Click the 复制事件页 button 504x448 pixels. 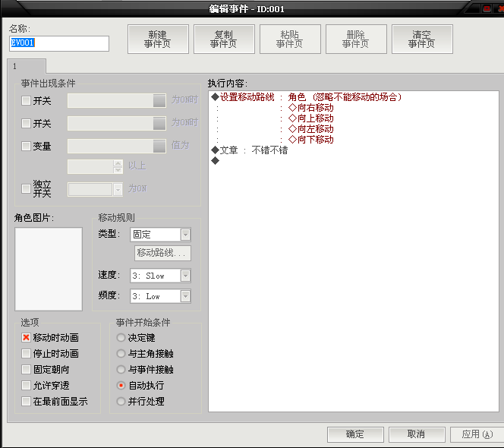(224, 39)
